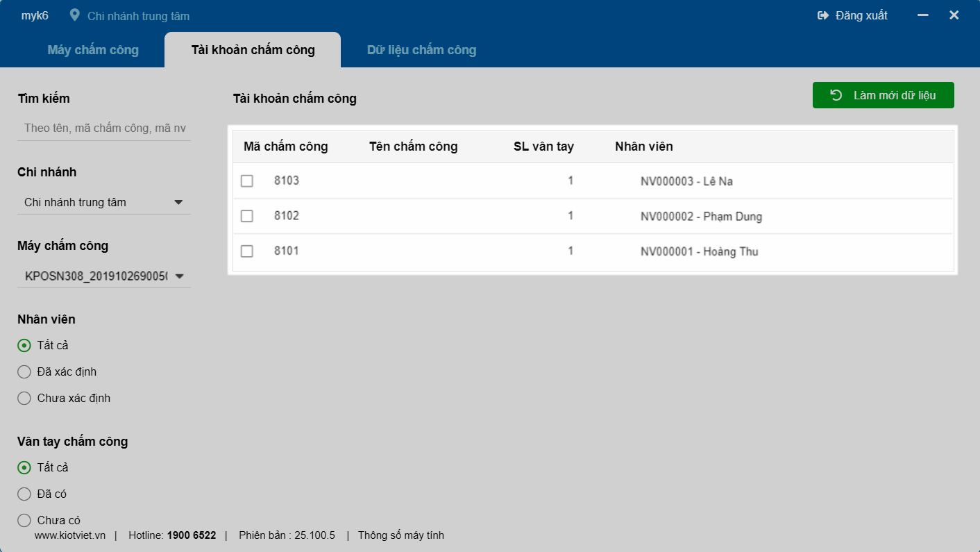980x552 pixels.
Task: Switch to the Máy chấm công tab
Action: tap(93, 50)
